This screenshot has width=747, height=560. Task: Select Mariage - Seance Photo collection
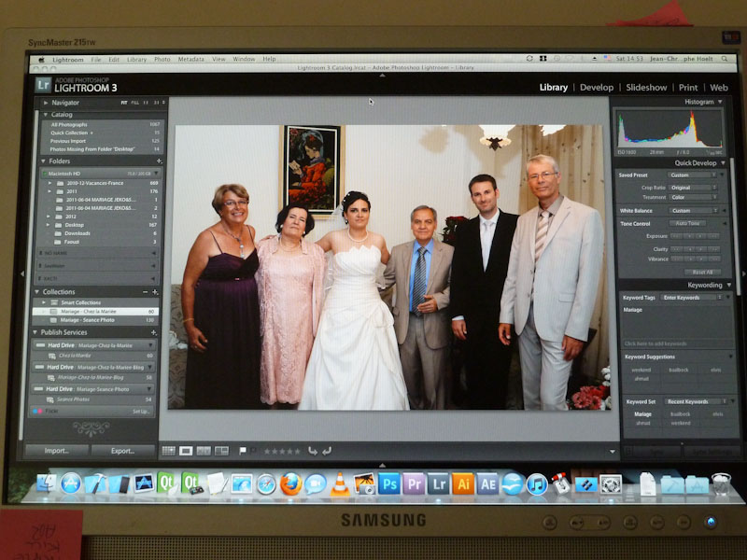95,320
